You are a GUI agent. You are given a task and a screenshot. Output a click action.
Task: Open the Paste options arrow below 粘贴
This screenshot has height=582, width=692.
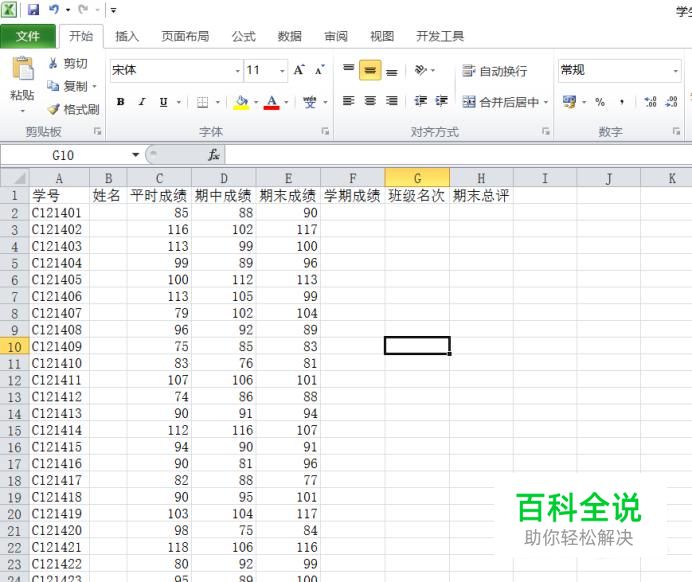[22, 110]
